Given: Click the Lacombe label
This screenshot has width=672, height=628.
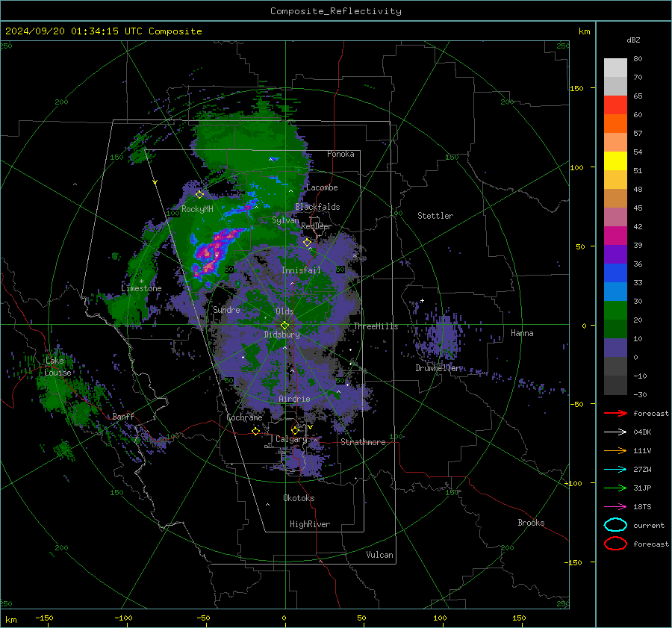Looking at the screenshot, I should click(322, 187).
